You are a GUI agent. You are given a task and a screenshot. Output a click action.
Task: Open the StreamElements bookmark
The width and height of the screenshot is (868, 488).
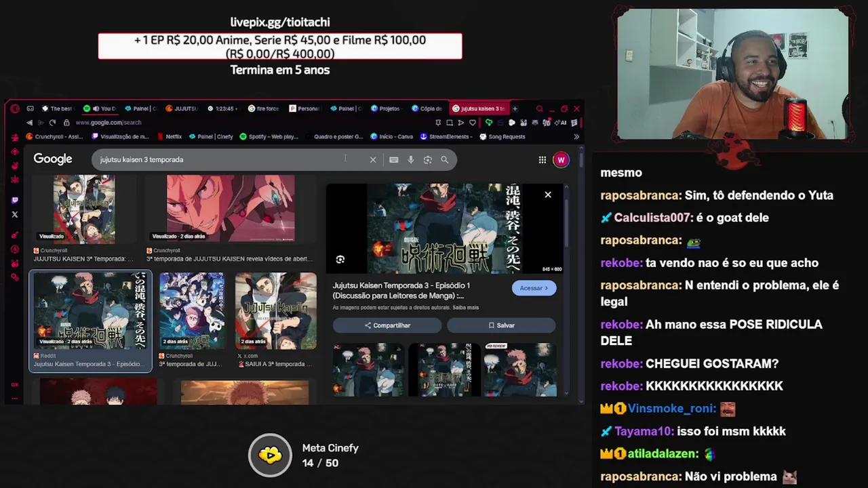pyautogui.click(x=446, y=136)
